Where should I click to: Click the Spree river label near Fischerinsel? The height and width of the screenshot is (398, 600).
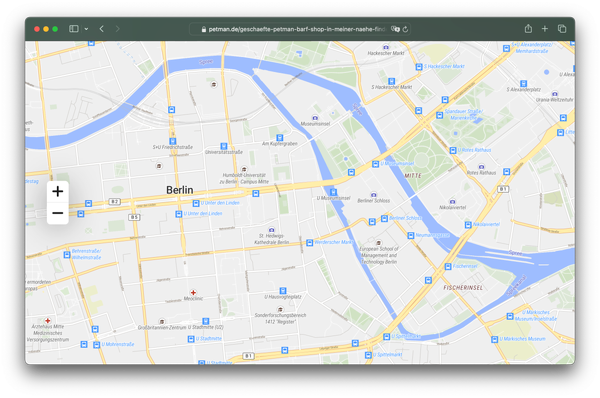click(x=515, y=253)
